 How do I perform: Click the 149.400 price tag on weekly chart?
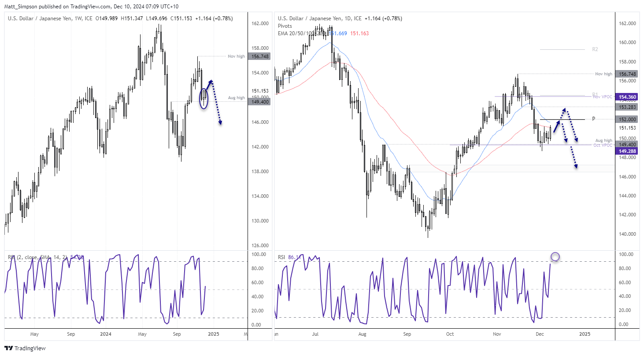pos(259,101)
